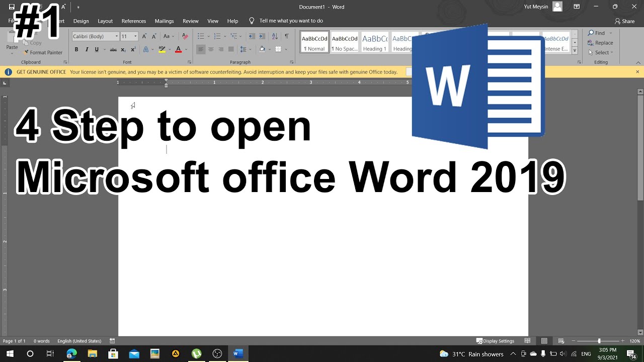Switch to the References tab

coord(134,21)
